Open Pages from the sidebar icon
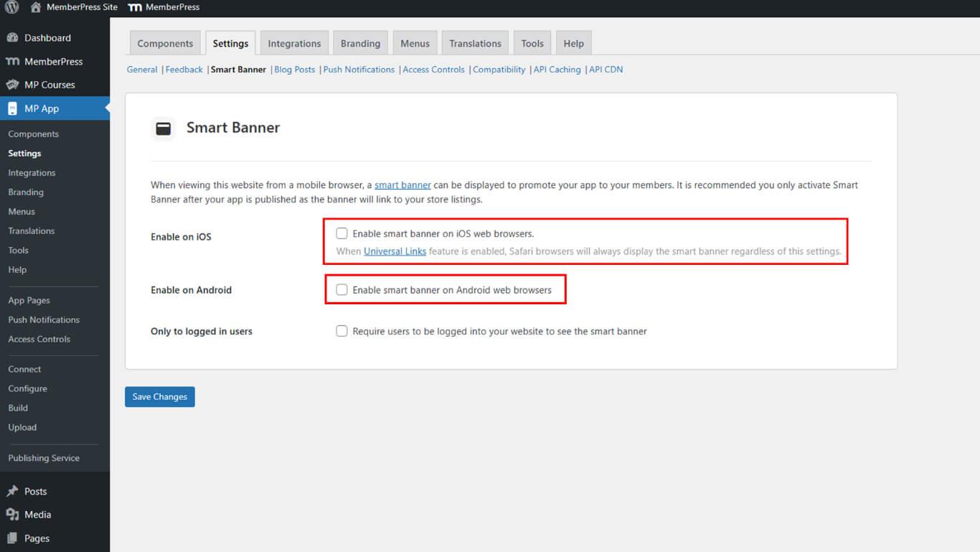The image size is (980, 552). [12, 538]
